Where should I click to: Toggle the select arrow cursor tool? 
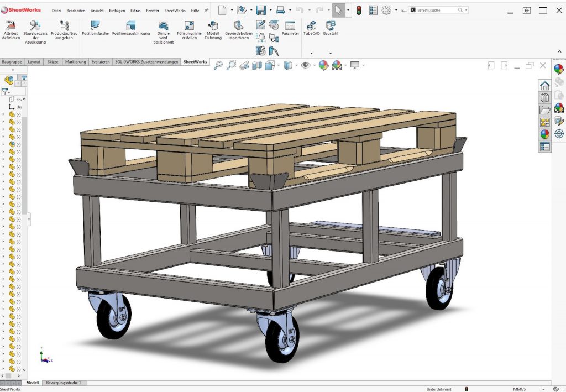coord(338,10)
